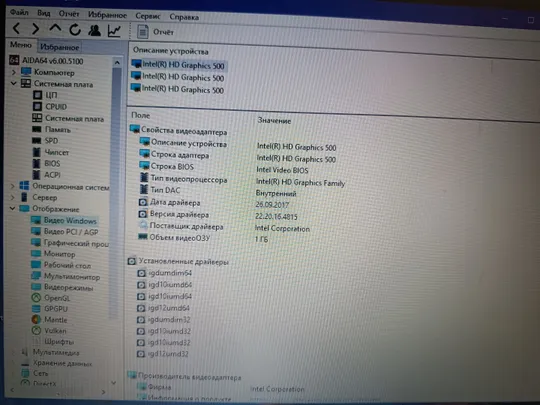
Task: Open the Справка menu
Action: [x=184, y=17]
